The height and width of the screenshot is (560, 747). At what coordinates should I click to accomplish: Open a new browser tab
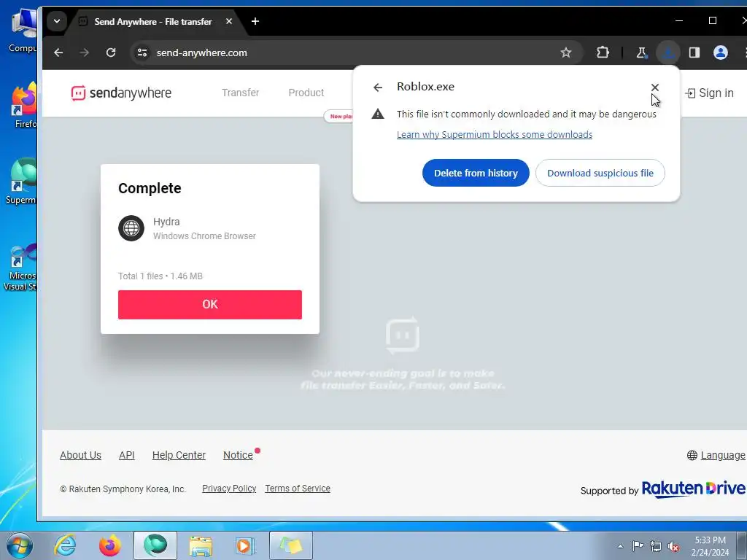pyautogui.click(x=255, y=21)
